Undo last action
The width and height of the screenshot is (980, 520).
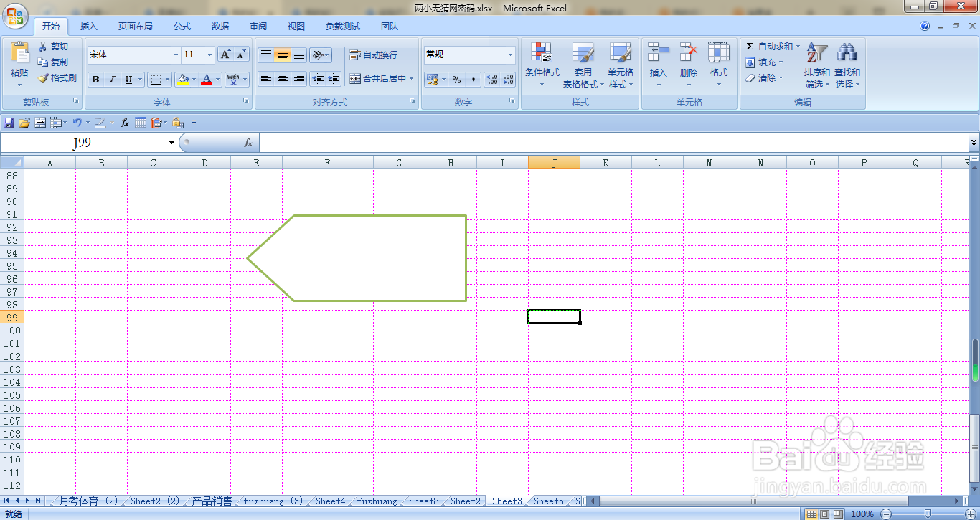(x=77, y=123)
